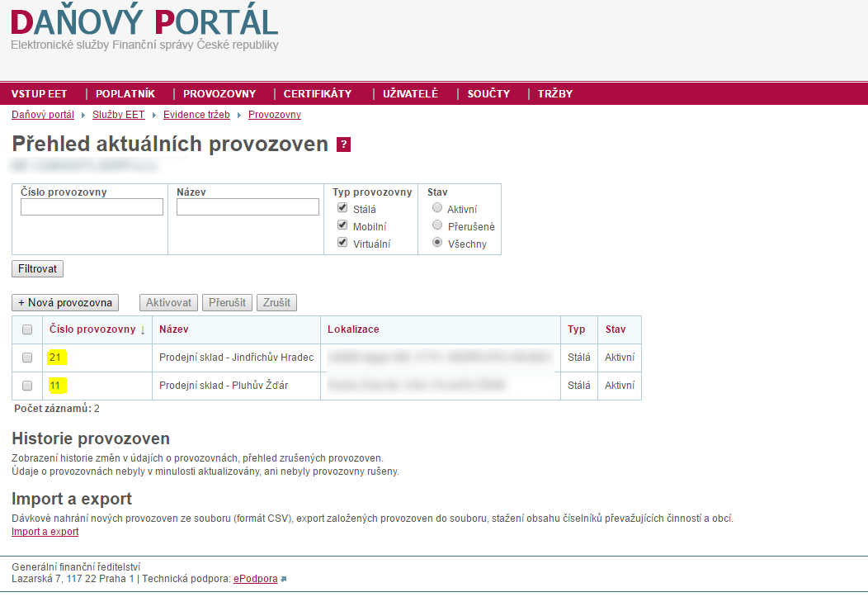Image resolution: width=868 pixels, height=597 pixels.
Task: Check the select-all checkbox in table header
Action: [x=27, y=329]
